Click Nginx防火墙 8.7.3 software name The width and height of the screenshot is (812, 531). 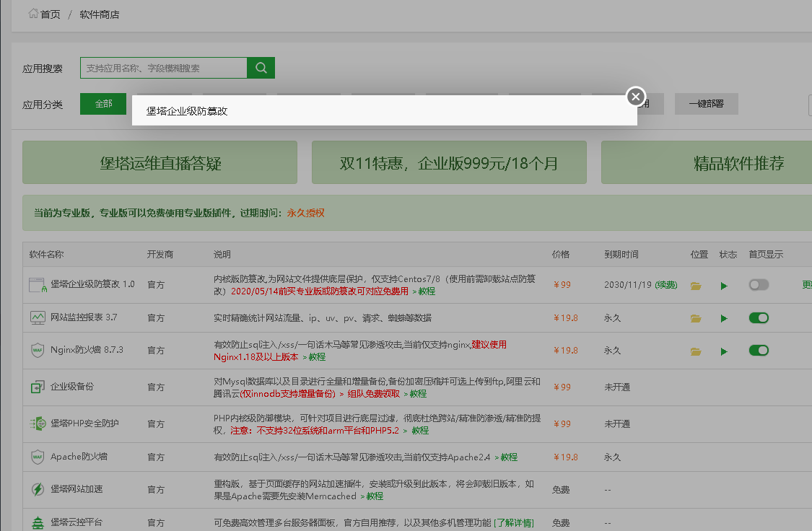(87, 350)
